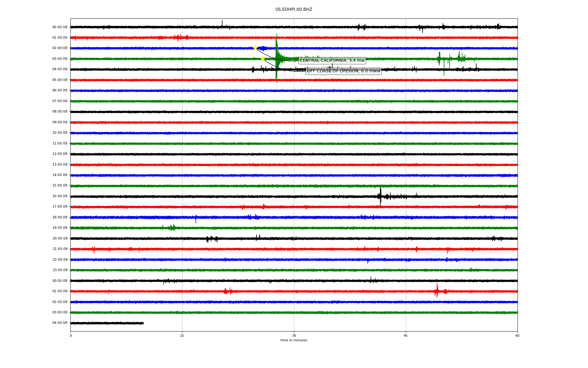Click the green event near minute 14 on 19:00:08 trace
The image size is (588, 368).
click(x=172, y=228)
